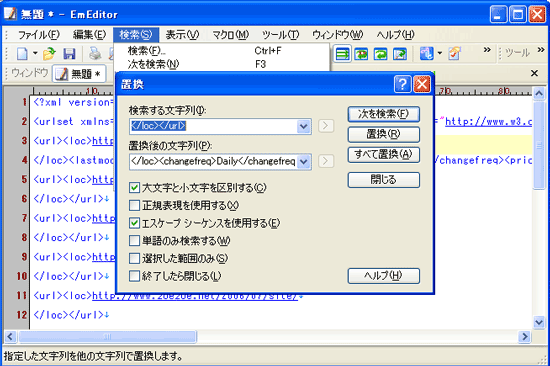Select the No Wrap toolbar icon

point(342,54)
